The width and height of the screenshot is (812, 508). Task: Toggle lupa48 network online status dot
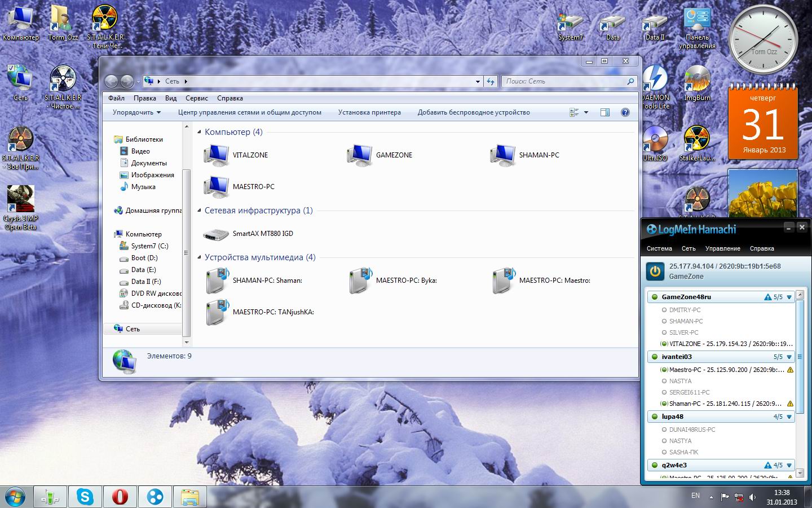click(x=655, y=417)
